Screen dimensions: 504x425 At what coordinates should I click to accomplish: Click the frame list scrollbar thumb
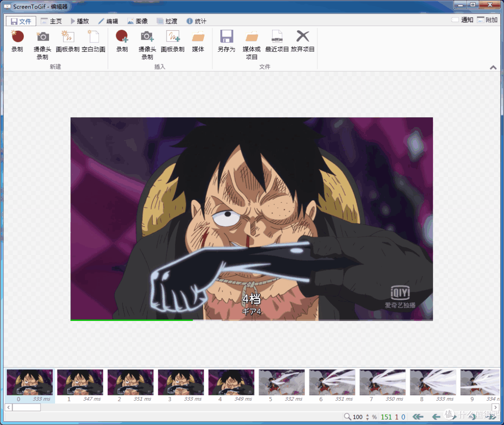pos(26,407)
